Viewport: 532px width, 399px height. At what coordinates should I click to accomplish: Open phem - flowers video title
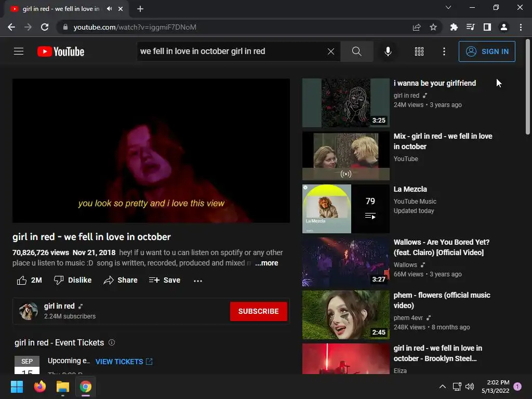(x=442, y=300)
